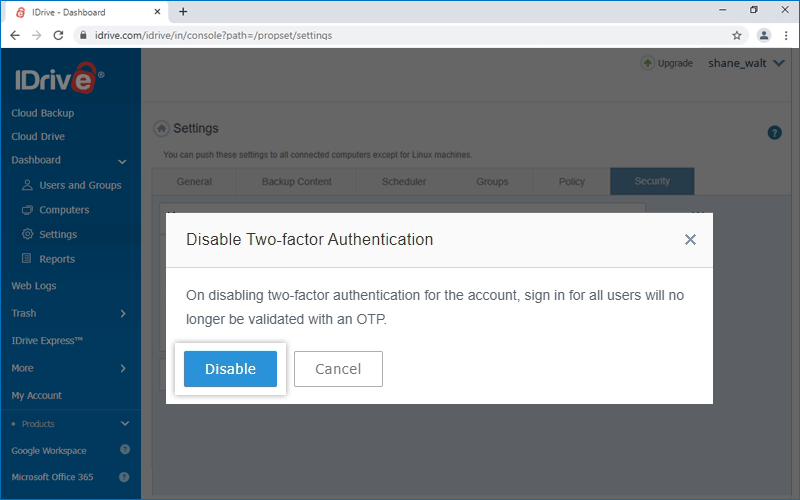Cancel the two-factor authentication dialog
Screen dimensions: 800x500
[x=338, y=369]
